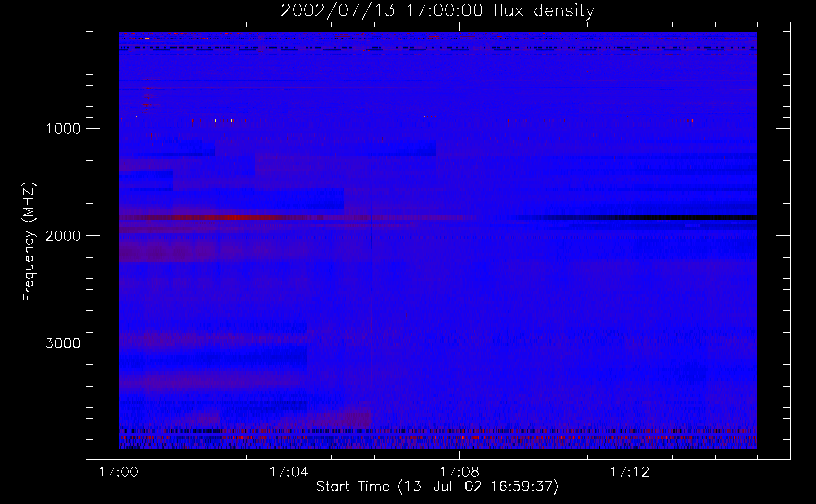Click the plot title "2002/07/13 17:00:00 flux density"
Screen dimensions: 816x504
pyautogui.click(x=437, y=11)
